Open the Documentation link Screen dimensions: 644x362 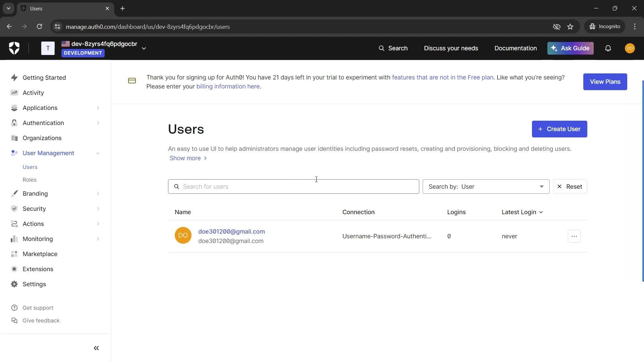click(x=516, y=48)
